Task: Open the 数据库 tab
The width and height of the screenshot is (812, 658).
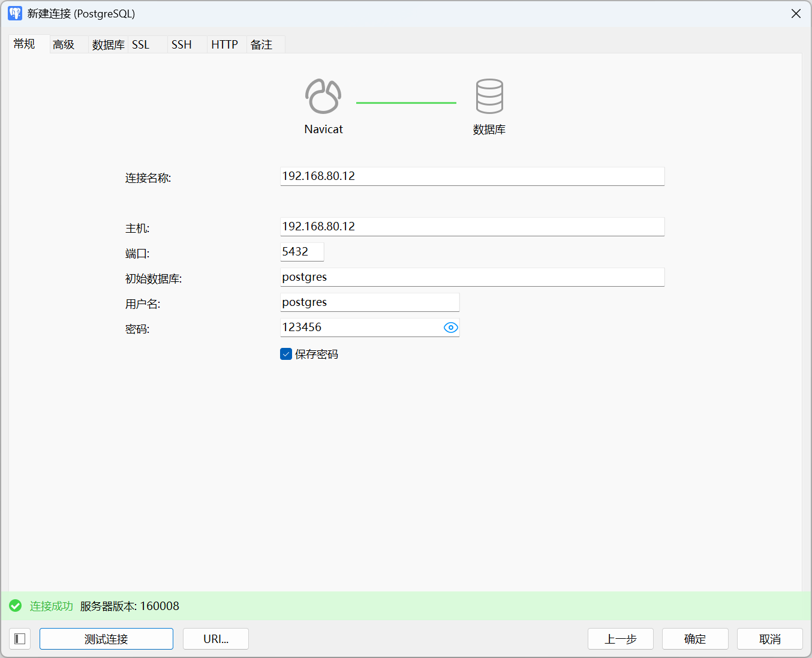Action: pyautogui.click(x=108, y=44)
